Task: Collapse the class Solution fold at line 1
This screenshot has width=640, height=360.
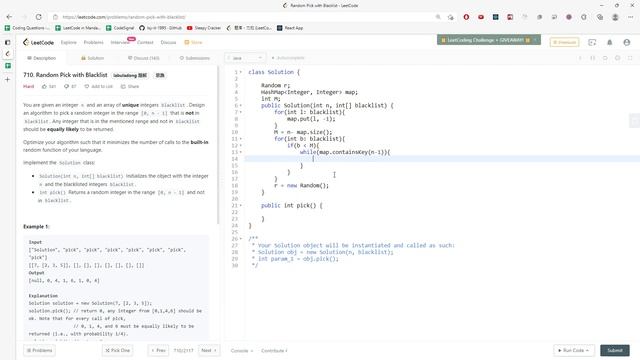Action: tap(241, 72)
